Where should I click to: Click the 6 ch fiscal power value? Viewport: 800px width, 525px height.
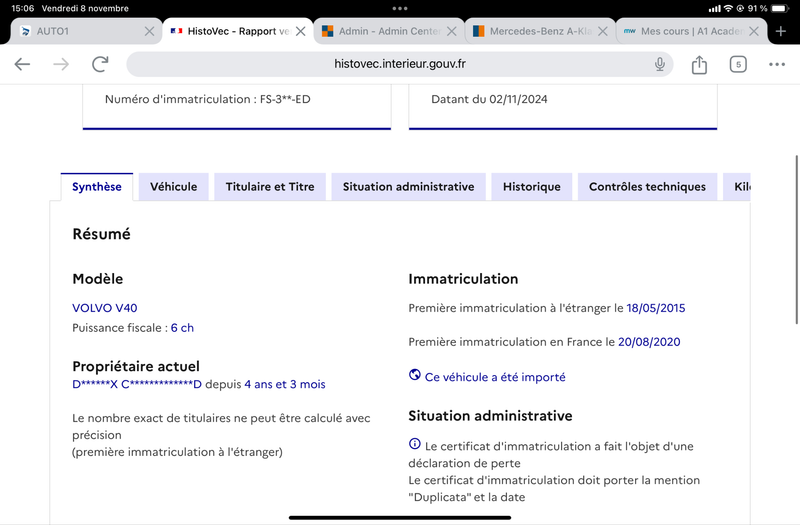tap(182, 328)
